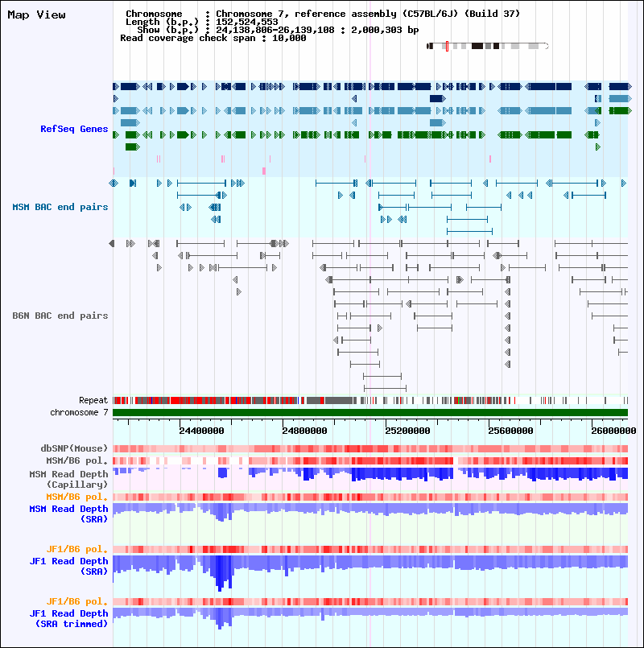Click the 24400000 axis position label

pyautogui.click(x=202, y=431)
